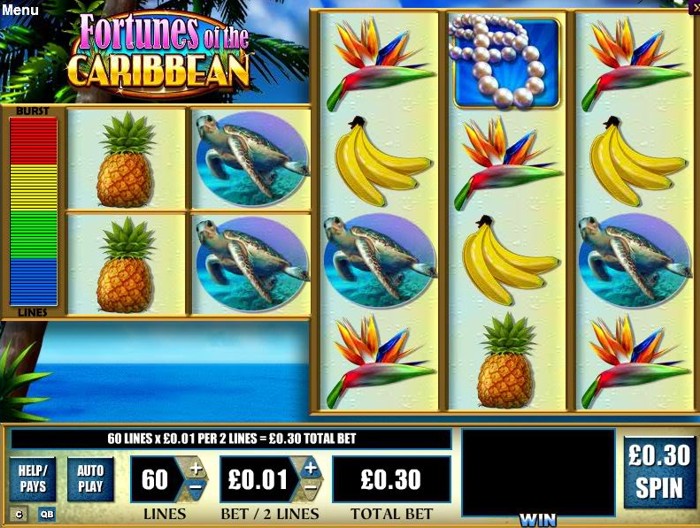Viewport: 700px width, 528px height.
Task: Hit the £0.30 Spin button
Action: click(x=659, y=473)
